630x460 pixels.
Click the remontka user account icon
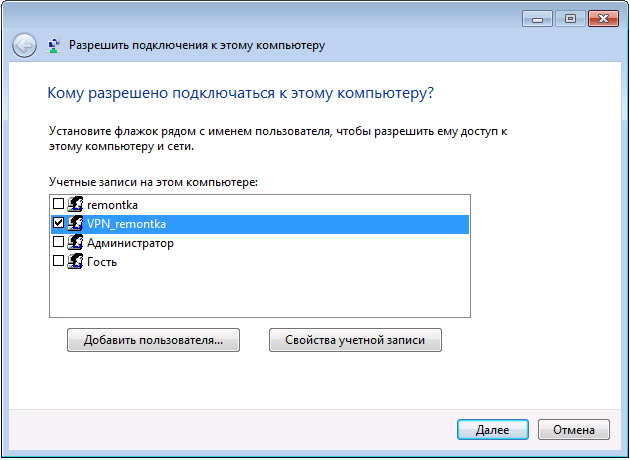click(x=75, y=205)
